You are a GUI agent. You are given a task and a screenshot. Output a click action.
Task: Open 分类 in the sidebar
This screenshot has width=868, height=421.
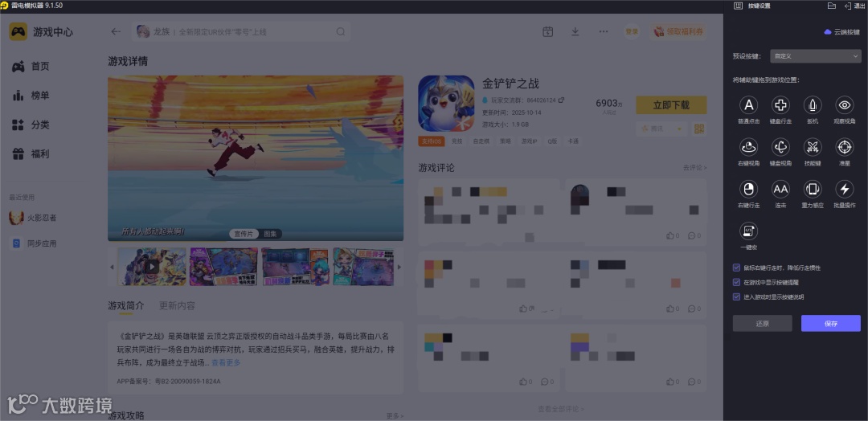tap(31, 125)
